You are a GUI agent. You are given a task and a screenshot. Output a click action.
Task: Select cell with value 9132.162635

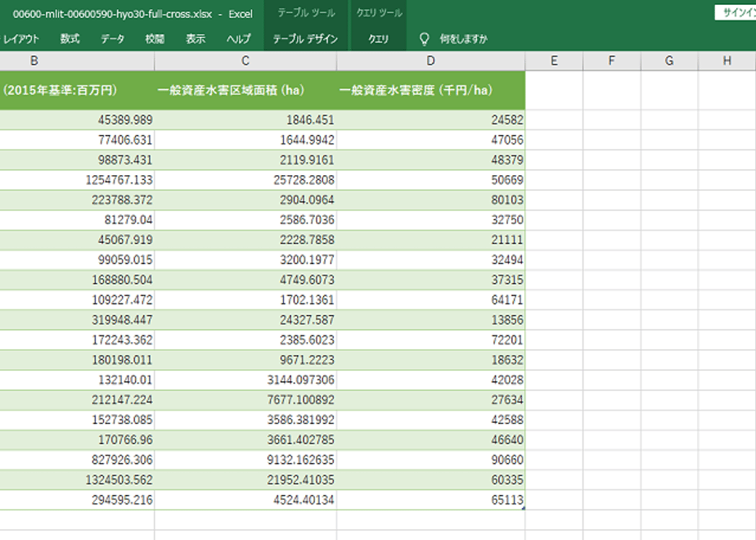pyautogui.click(x=245, y=460)
